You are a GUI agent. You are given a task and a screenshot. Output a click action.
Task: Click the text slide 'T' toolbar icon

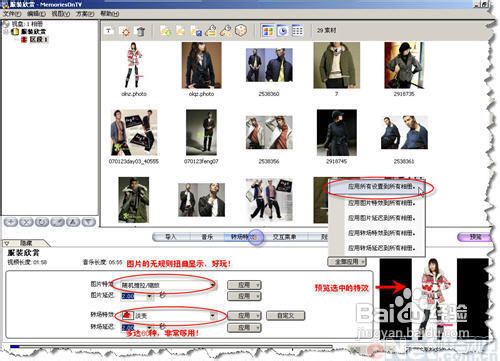pyautogui.click(x=109, y=31)
